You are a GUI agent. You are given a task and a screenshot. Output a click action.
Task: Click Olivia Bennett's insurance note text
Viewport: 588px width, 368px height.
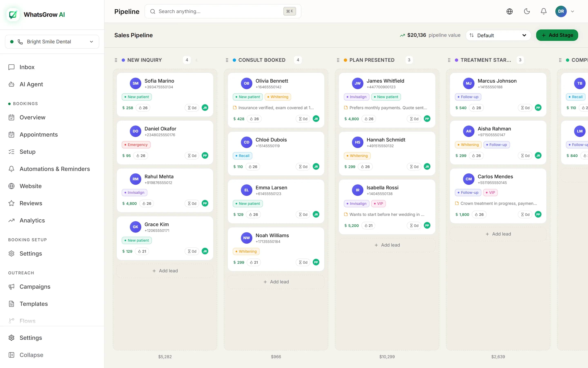pyautogui.click(x=276, y=108)
